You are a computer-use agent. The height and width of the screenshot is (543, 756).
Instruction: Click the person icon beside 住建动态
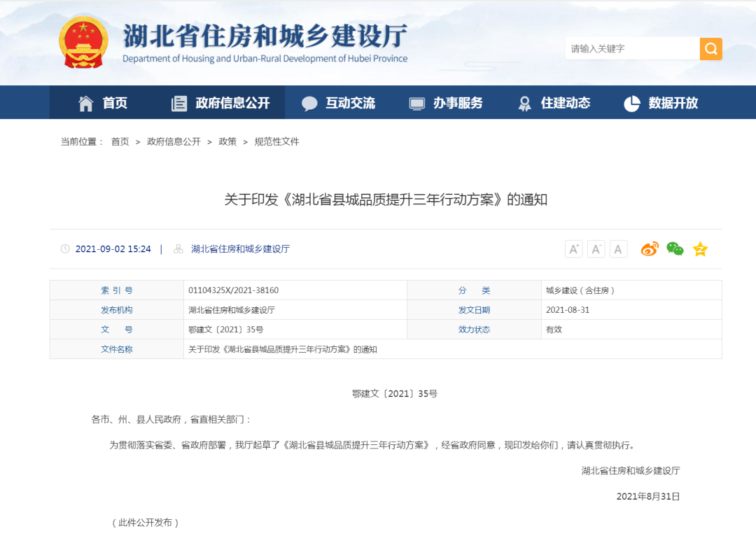(x=524, y=102)
